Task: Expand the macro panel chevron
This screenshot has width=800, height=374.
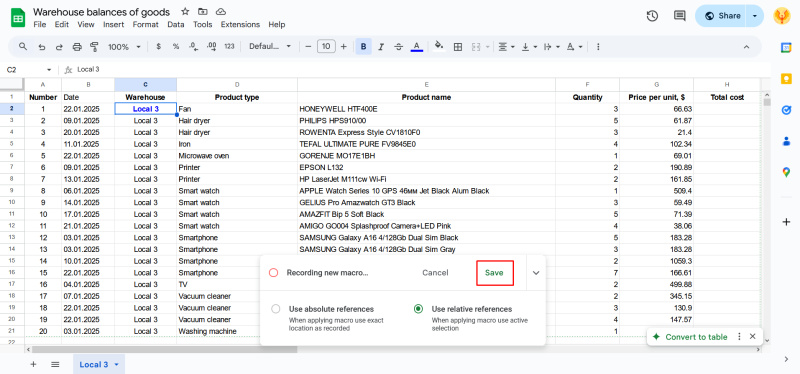Action: click(536, 273)
